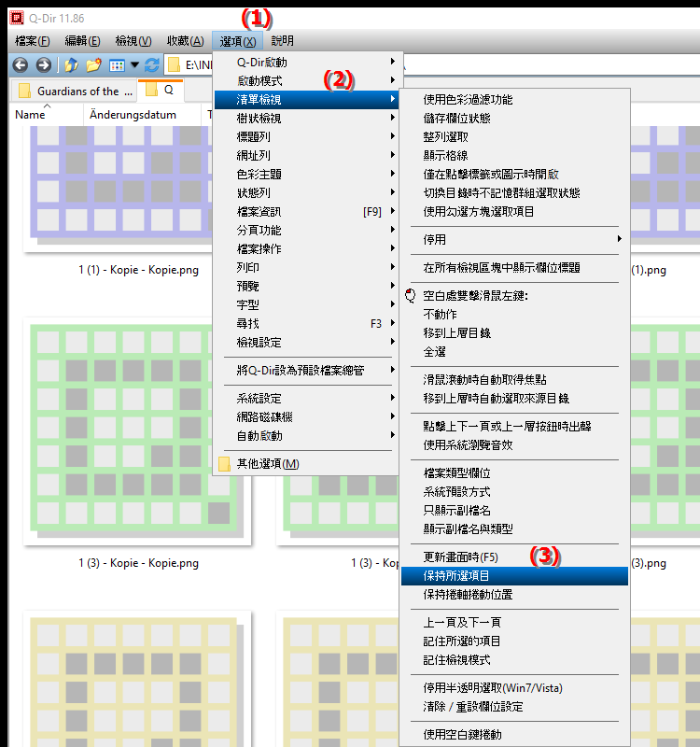Switch to the Q folder tab
The height and width of the screenshot is (747, 700).
161,90
